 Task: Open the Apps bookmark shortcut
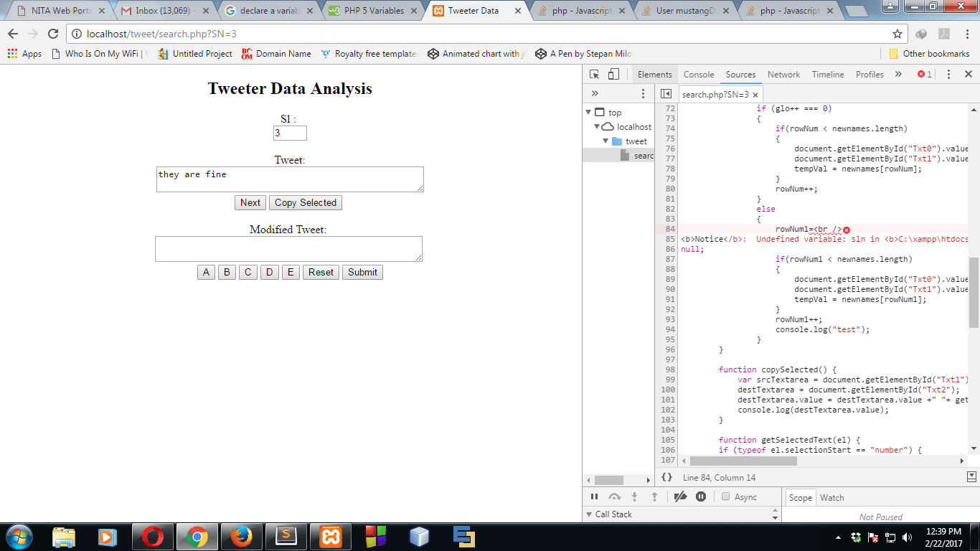click(x=24, y=54)
